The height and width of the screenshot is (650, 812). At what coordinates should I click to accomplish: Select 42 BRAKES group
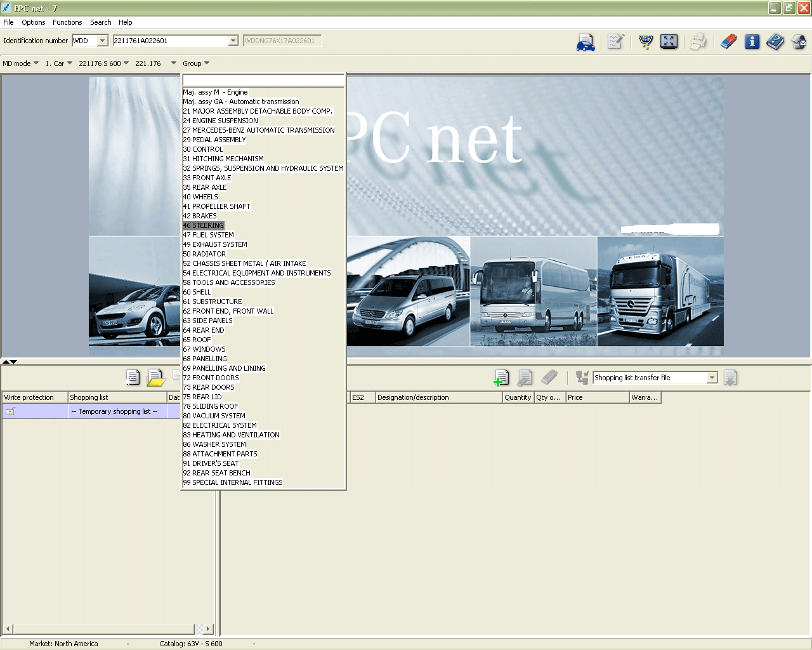[x=200, y=216]
